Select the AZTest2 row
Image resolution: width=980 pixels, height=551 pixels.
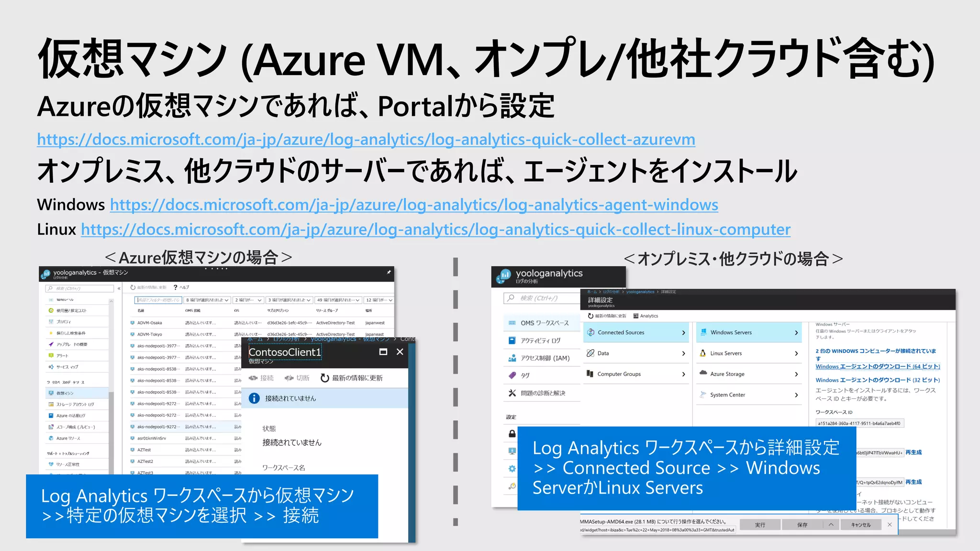pos(186,461)
